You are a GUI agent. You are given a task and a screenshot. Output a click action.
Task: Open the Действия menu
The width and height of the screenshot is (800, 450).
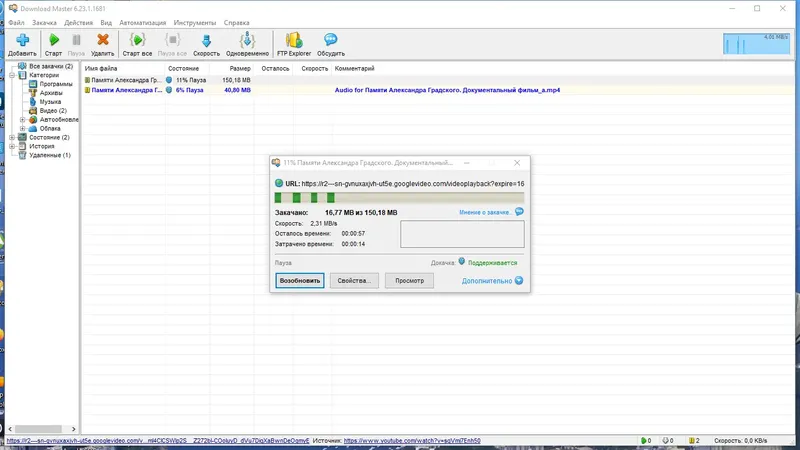click(x=79, y=22)
